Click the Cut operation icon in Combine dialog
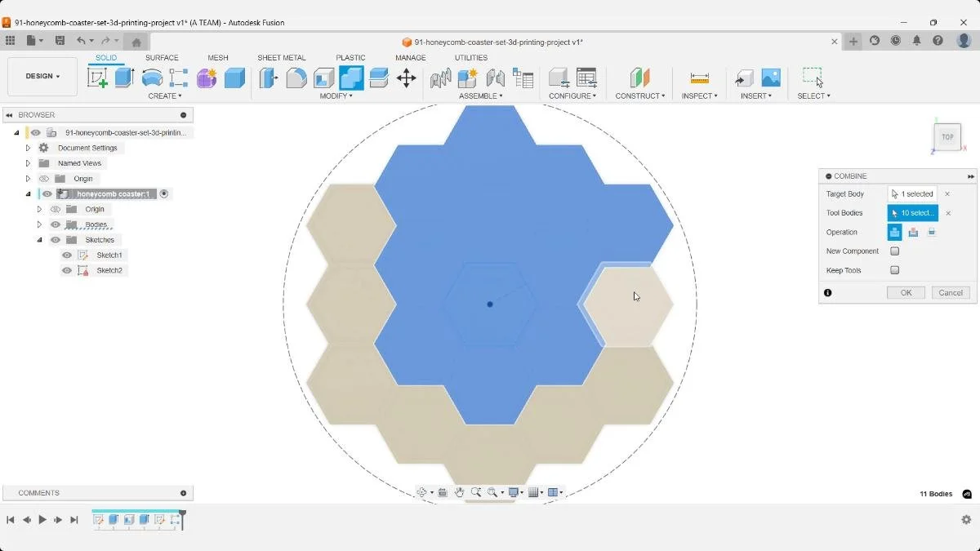The width and height of the screenshot is (980, 551). [x=913, y=232]
